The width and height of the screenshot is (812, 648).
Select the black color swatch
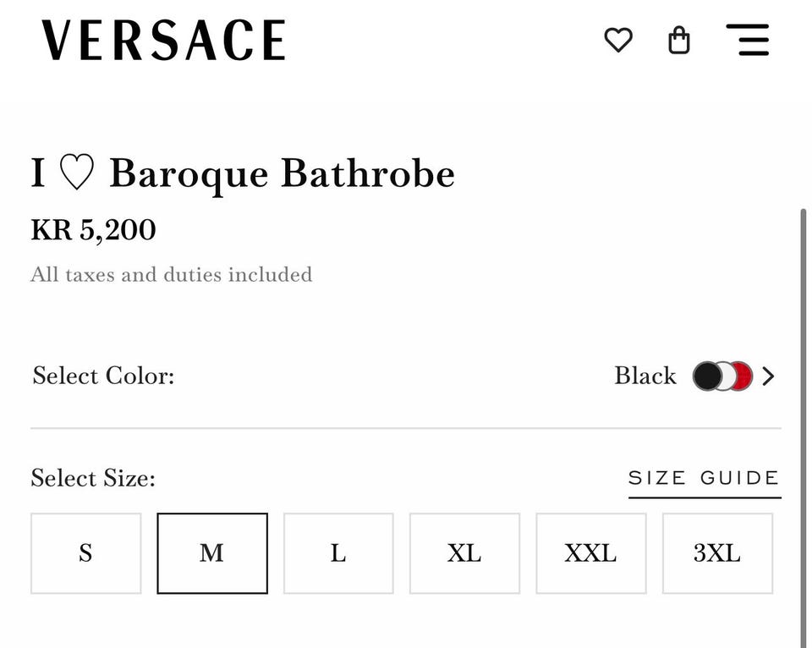706,376
